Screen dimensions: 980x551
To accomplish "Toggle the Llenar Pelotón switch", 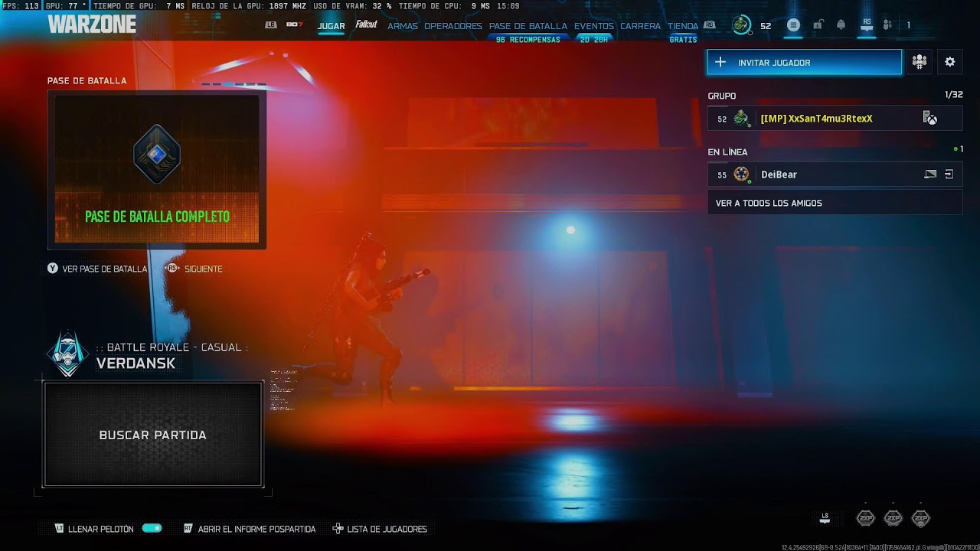I will 152,528.
